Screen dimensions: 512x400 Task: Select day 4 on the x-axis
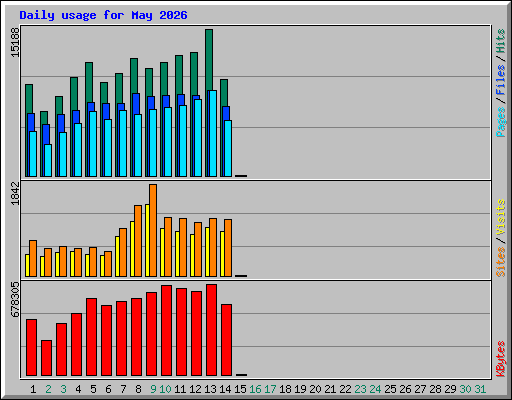78,389
